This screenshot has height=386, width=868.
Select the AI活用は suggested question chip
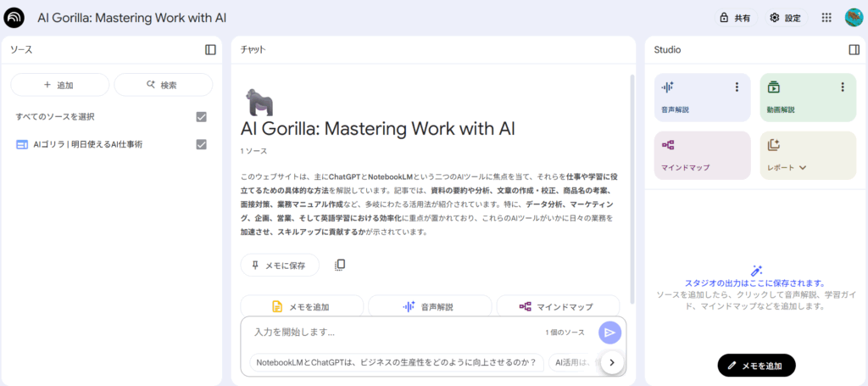[x=575, y=362]
